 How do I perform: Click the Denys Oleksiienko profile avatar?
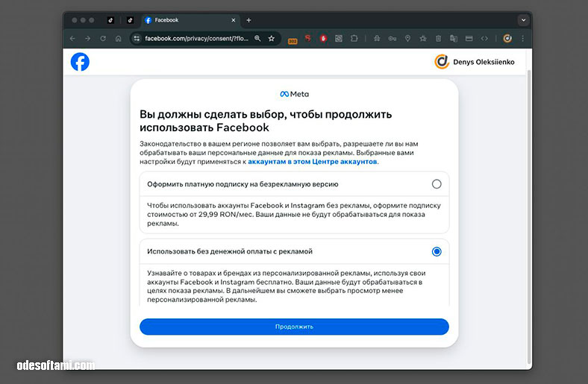coord(442,62)
